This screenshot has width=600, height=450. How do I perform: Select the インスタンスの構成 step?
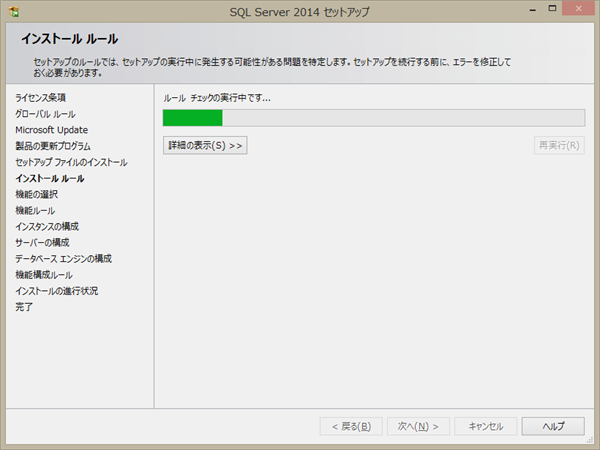(47, 227)
